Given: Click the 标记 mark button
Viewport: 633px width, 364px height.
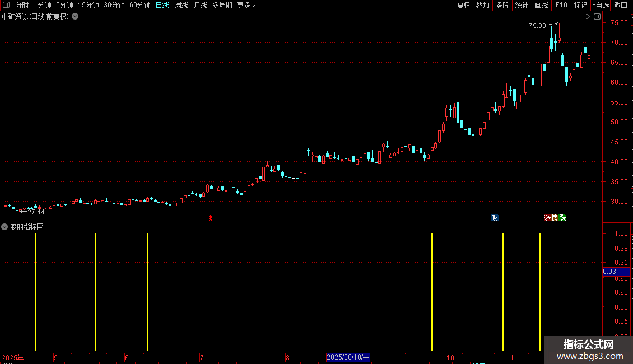Looking at the screenshot, I should (x=580, y=5).
